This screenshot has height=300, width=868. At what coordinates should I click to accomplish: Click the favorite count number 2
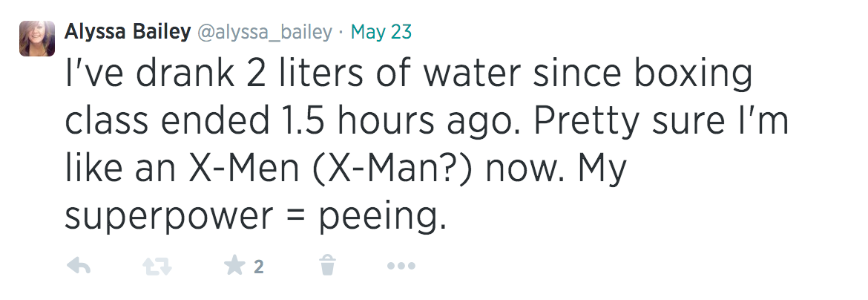(259, 267)
